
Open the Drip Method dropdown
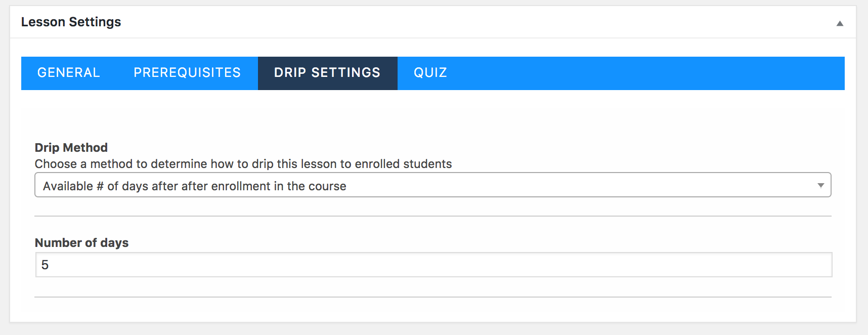pyautogui.click(x=432, y=185)
